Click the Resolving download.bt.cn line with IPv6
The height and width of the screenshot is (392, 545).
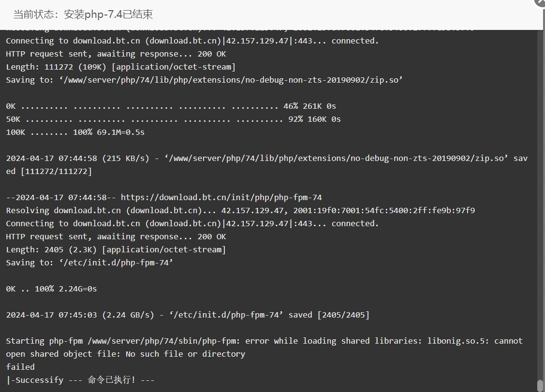pos(240,211)
